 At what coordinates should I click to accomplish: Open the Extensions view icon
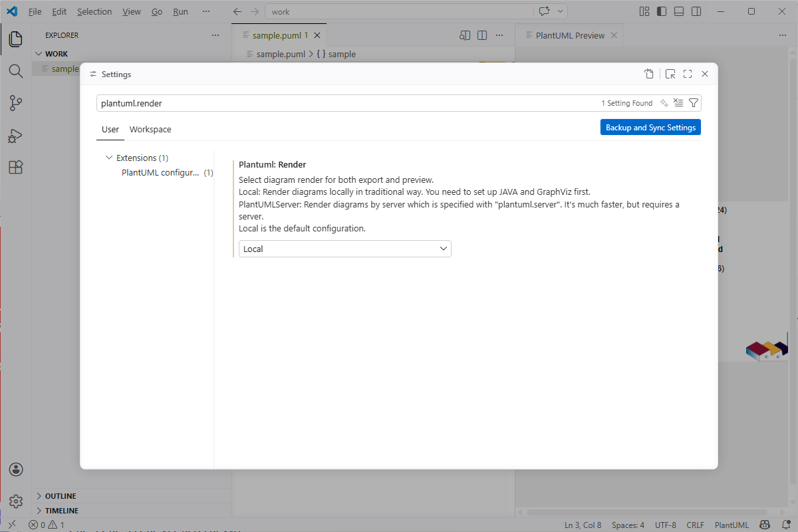click(x=16, y=168)
